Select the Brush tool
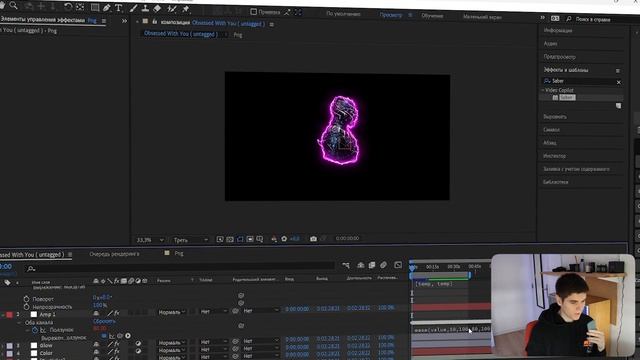640x360 pixels. coord(133,8)
